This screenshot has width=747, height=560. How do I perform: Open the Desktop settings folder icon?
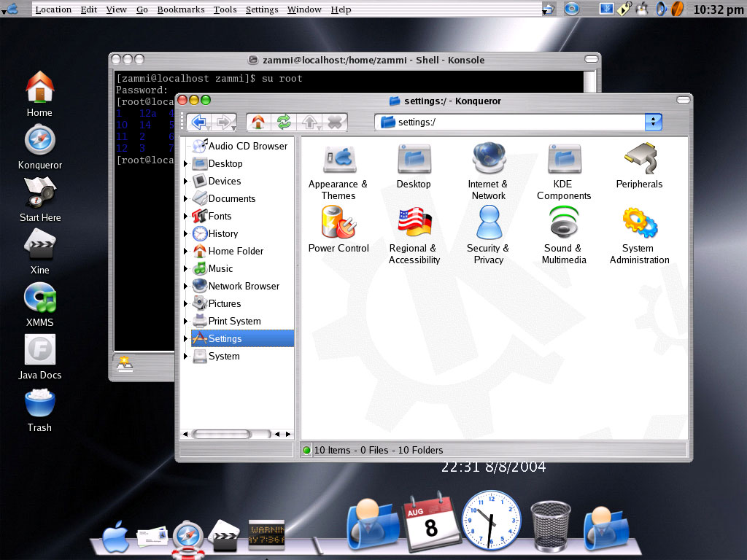click(x=414, y=166)
